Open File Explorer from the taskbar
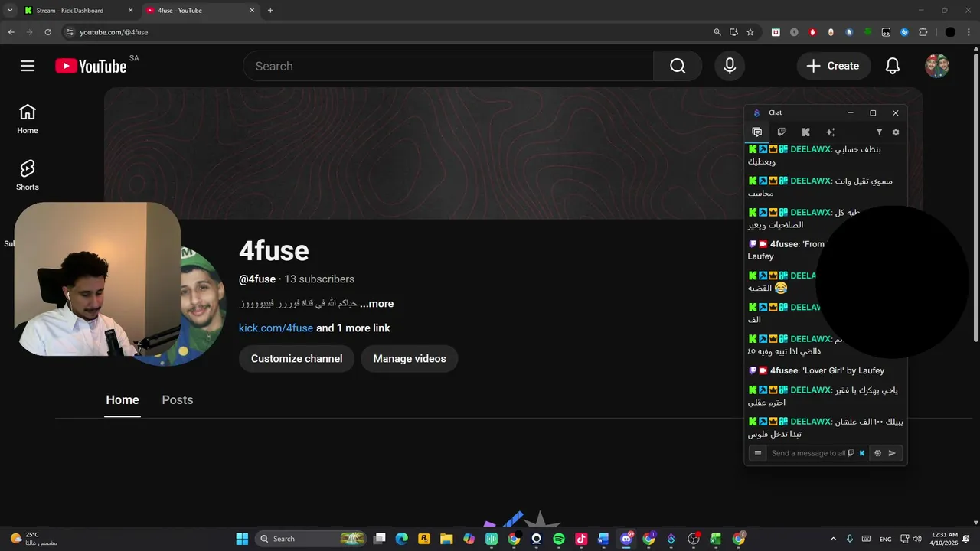 (x=446, y=539)
